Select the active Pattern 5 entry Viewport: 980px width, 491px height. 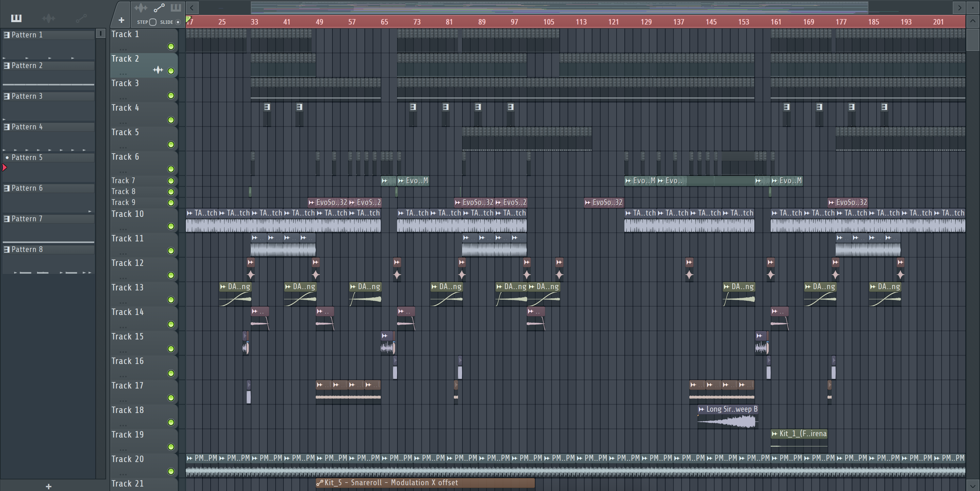pyautogui.click(x=49, y=158)
